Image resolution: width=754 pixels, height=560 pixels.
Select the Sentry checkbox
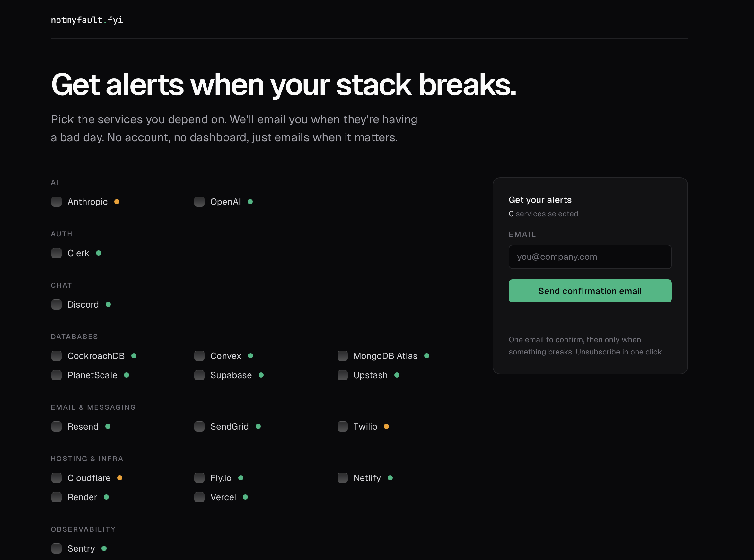tap(56, 548)
